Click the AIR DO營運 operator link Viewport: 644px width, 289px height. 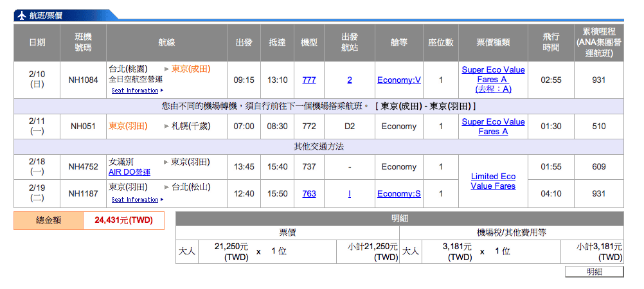(x=129, y=172)
